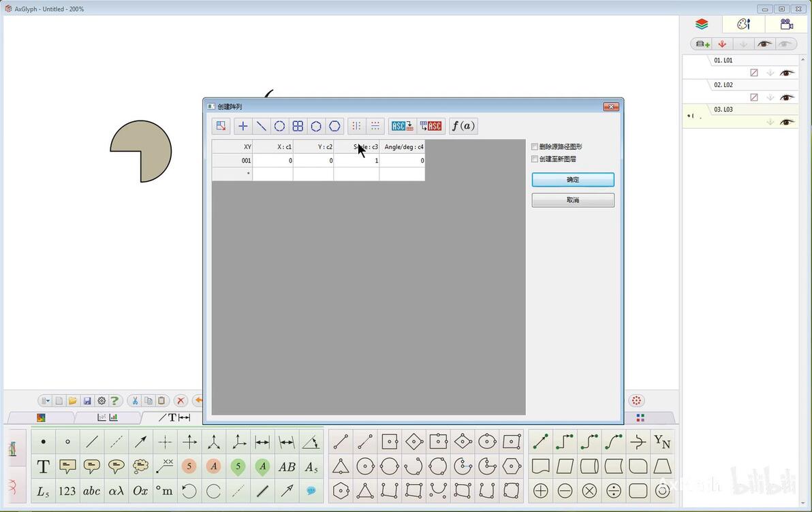Select layer 03. L03
The height and width of the screenshot is (512, 812).
click(740, 116)
